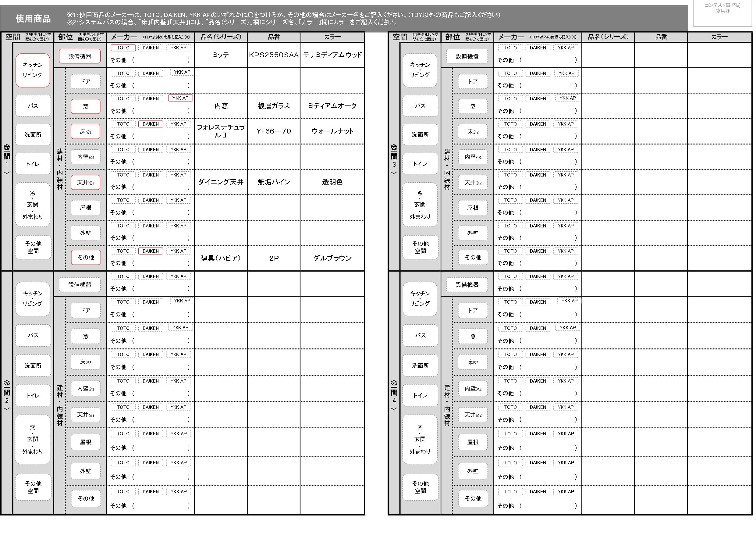Toggle the トイレ space box in 空間4
Image resolution: width=756 pixels, height=535 pixels.
coord(420,396)
